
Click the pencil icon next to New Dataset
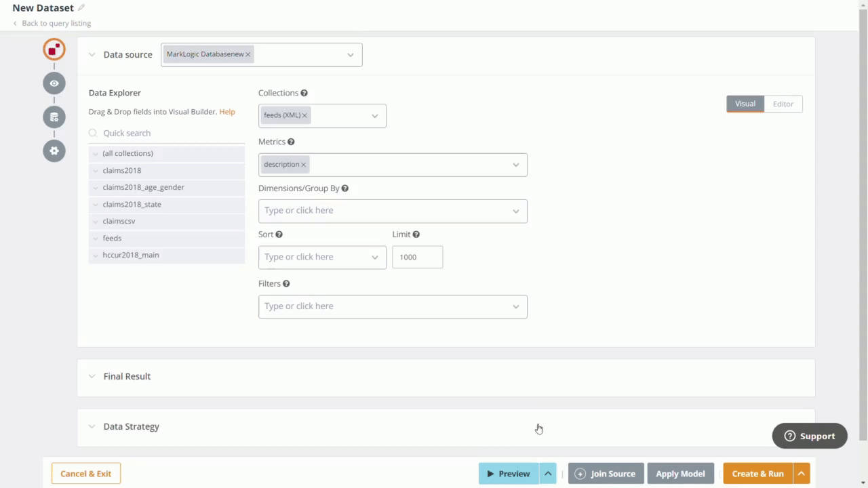tap(81, 8)
